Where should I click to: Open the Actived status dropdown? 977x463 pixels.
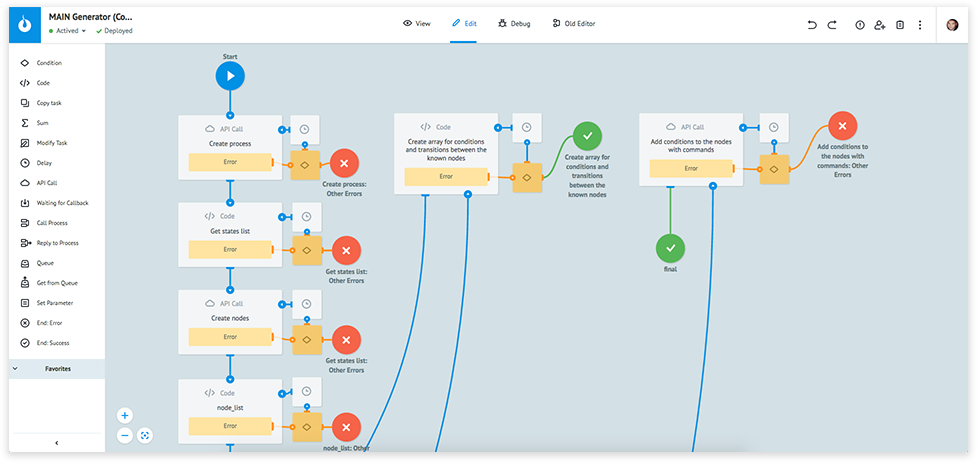tap(70, 31)
